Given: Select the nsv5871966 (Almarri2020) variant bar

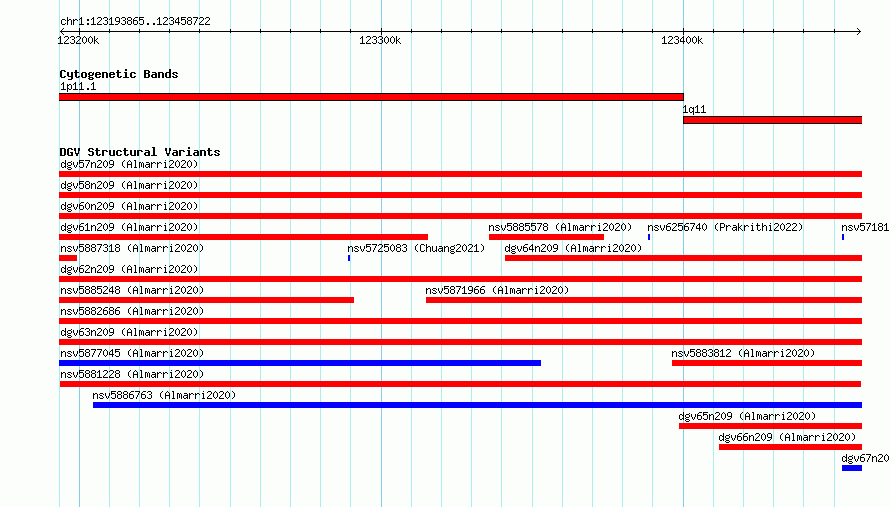Looking at the screenshot, I should [x=644, y=300].
